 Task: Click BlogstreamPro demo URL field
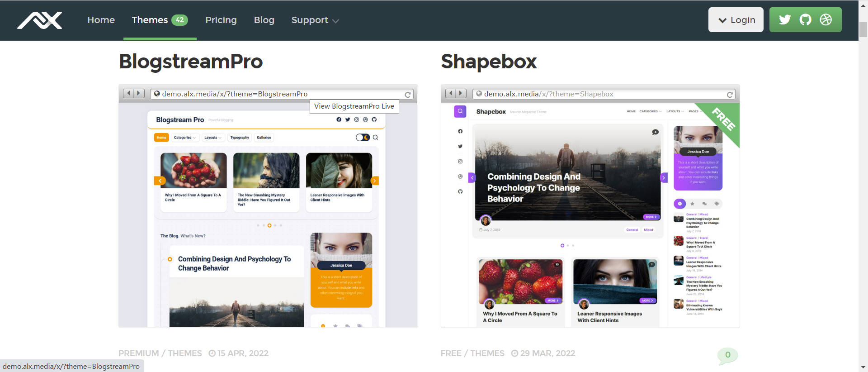(281, 94)
